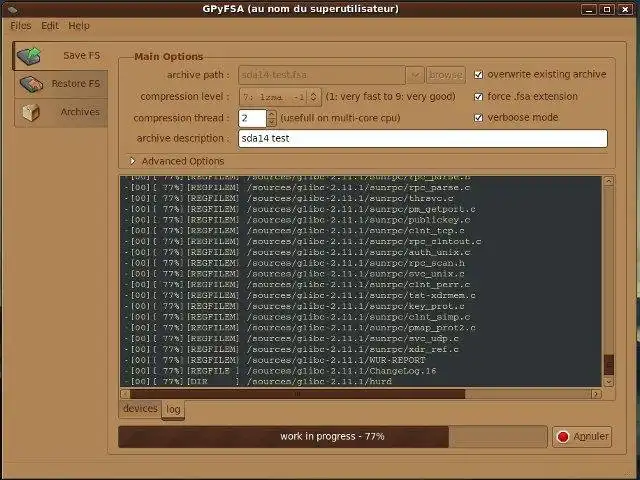Select the sunrpc/clnt_tcp.c log line
The image size is (640, 480).
point(295,231)
